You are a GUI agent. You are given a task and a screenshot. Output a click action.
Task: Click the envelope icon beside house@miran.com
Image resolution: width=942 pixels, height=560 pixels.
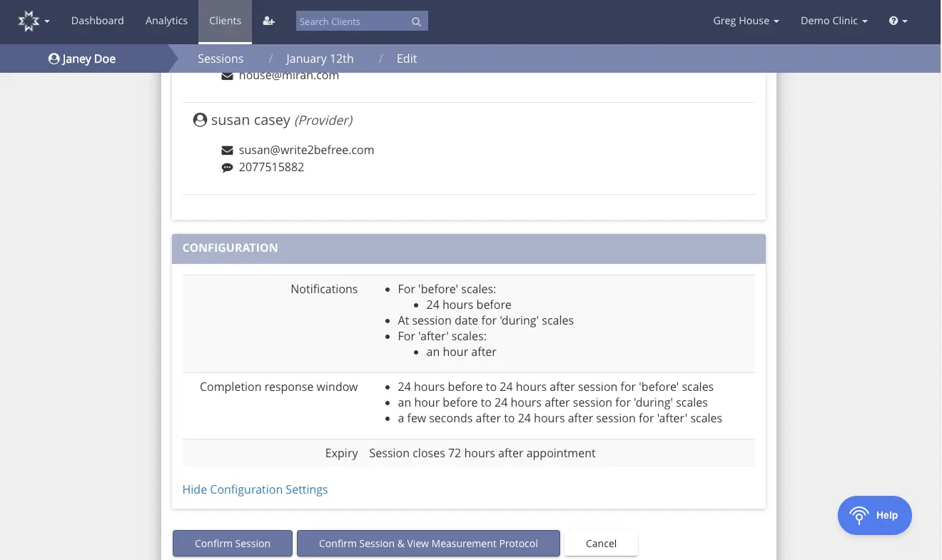(227, 75)
